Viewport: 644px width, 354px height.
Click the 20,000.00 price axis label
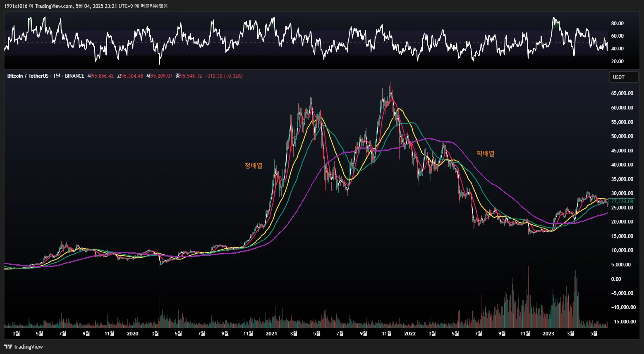point(622,222)
